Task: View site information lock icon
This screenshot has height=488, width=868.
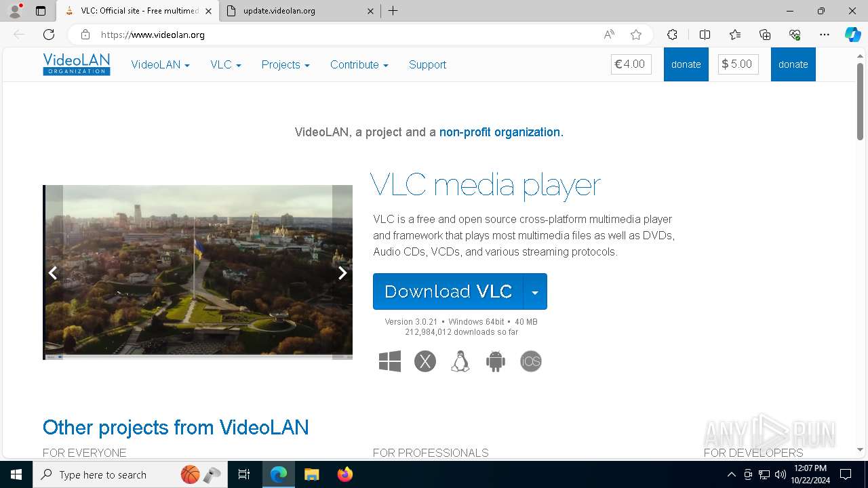Action: 85,35
